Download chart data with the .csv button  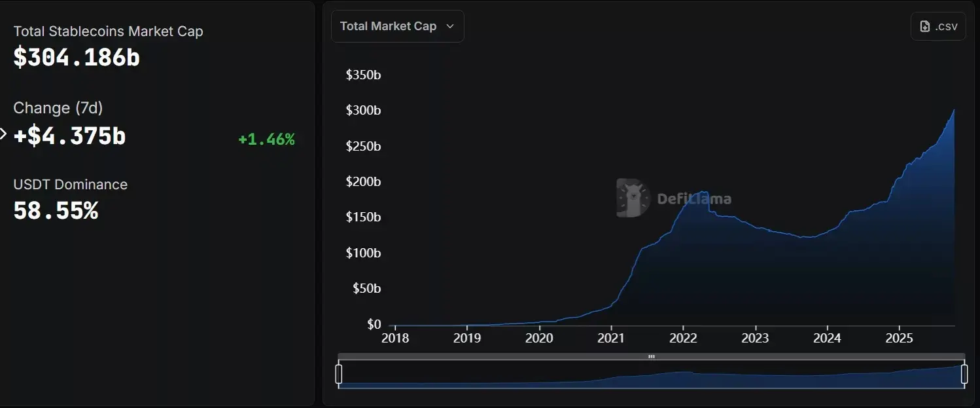(938, 26)
